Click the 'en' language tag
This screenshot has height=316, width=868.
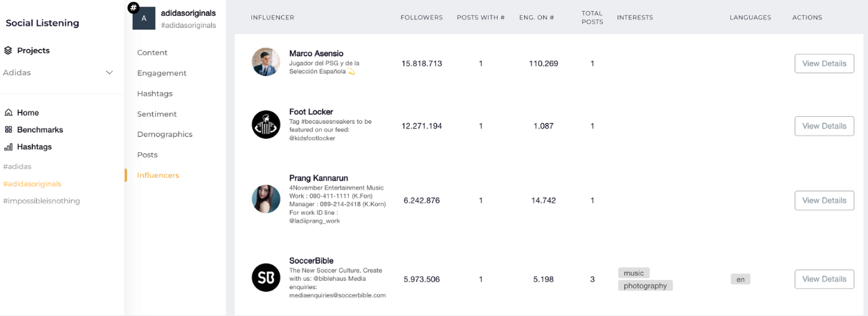coord(741,279)
